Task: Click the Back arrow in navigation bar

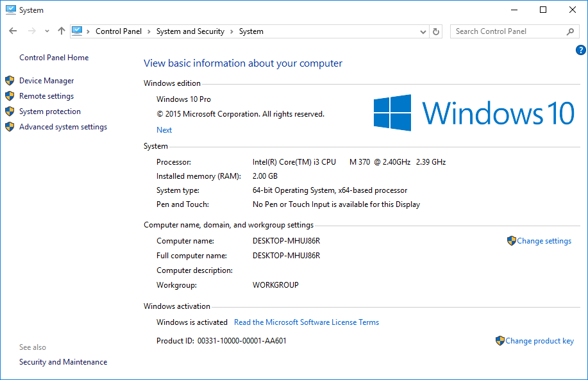Action: [13, 31]
